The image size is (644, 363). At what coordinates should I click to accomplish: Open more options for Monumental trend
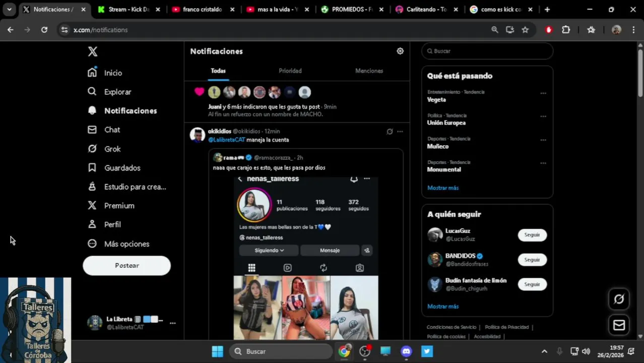543,163
